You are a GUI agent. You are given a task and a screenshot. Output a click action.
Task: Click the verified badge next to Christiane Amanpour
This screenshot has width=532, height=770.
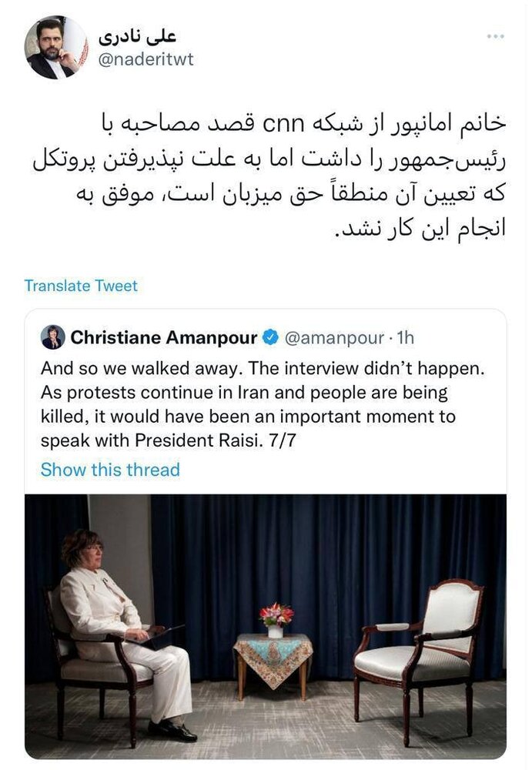tap(270, 335)
